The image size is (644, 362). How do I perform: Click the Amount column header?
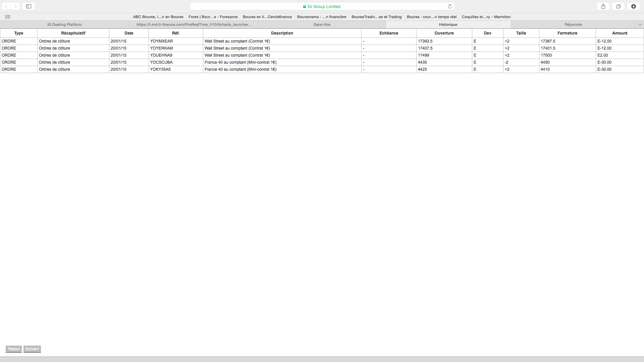point(620,33)
